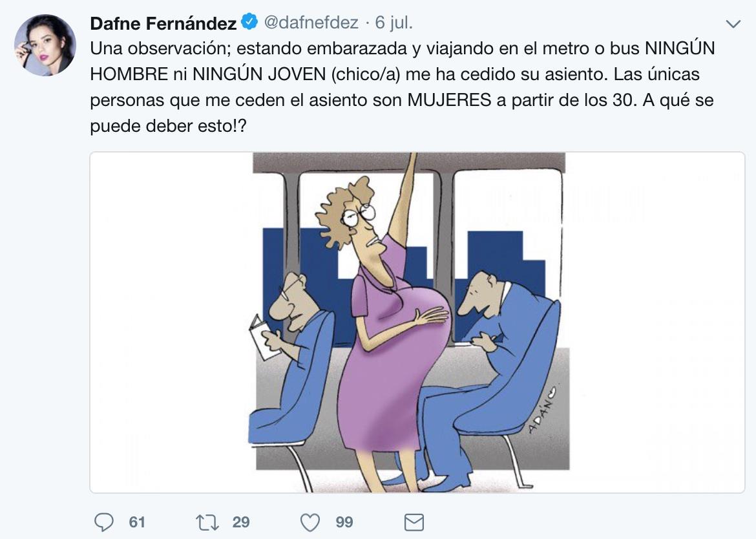Screen dimensions: 756x539
Task: Click the 6 jul. tweet date
Action: coord(394,23)
